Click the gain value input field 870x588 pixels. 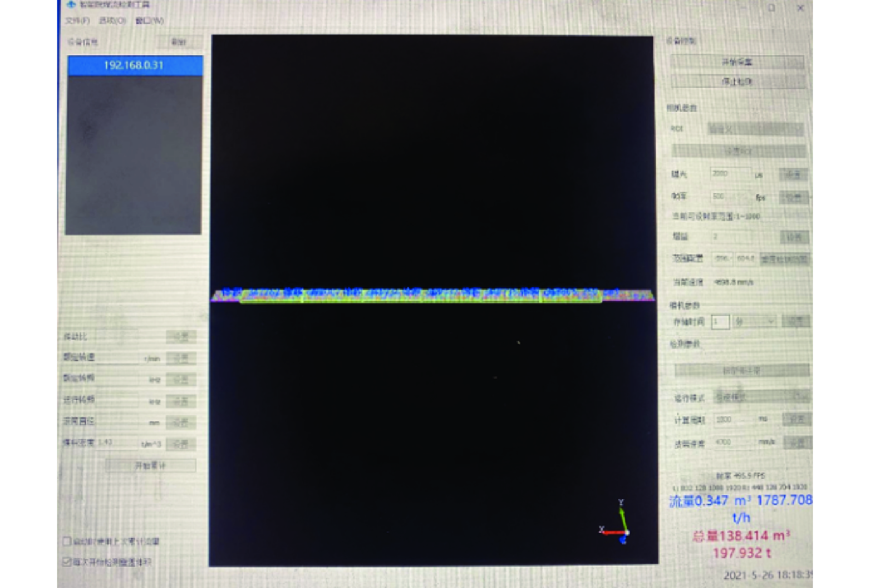click(731, 237)
